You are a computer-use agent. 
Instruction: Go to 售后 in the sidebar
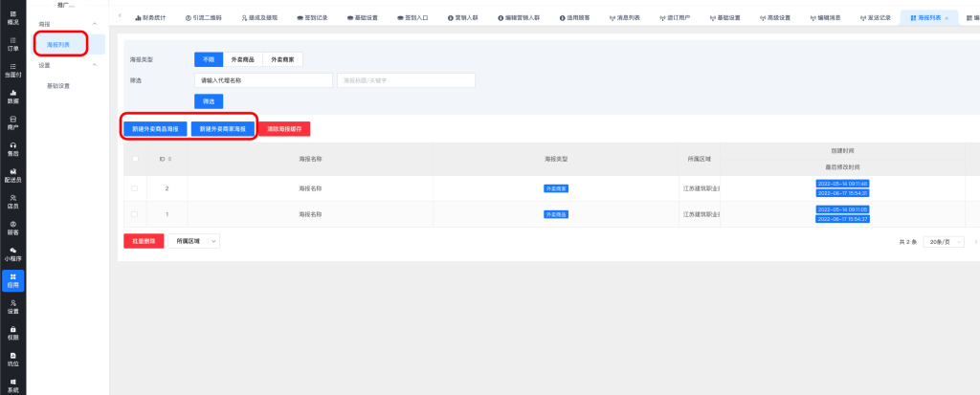(x=12, y=148)
